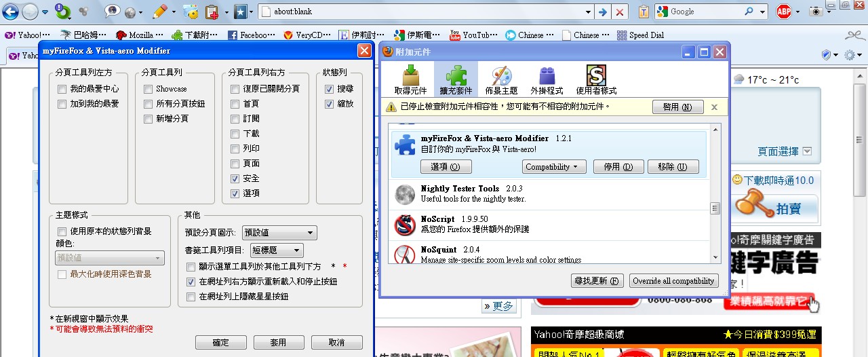
Task: Toggle 我的最愛中心 checkbox
Action: tap(62, 89)
